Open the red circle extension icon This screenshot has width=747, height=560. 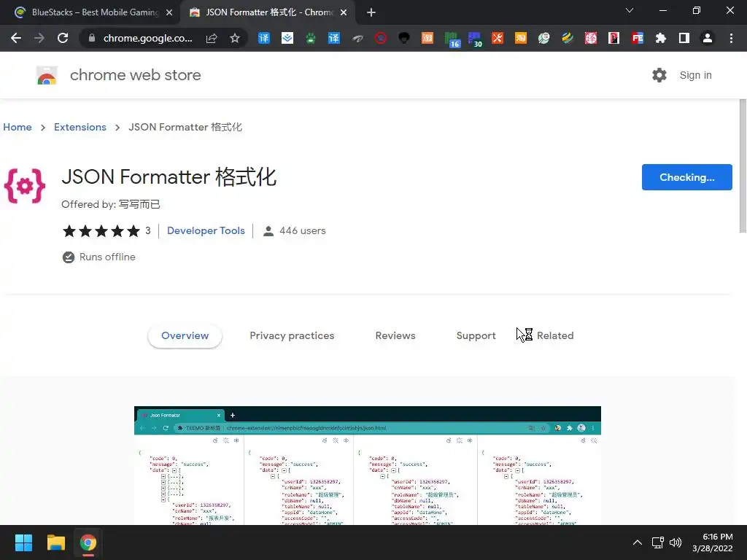click(381, 38)
